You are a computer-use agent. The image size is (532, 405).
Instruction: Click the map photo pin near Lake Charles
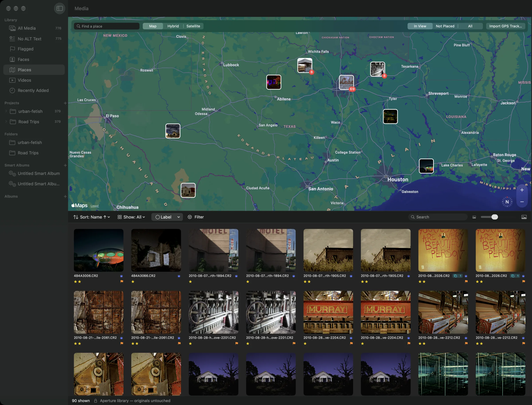pyautogui.click(x=426, y=166)
